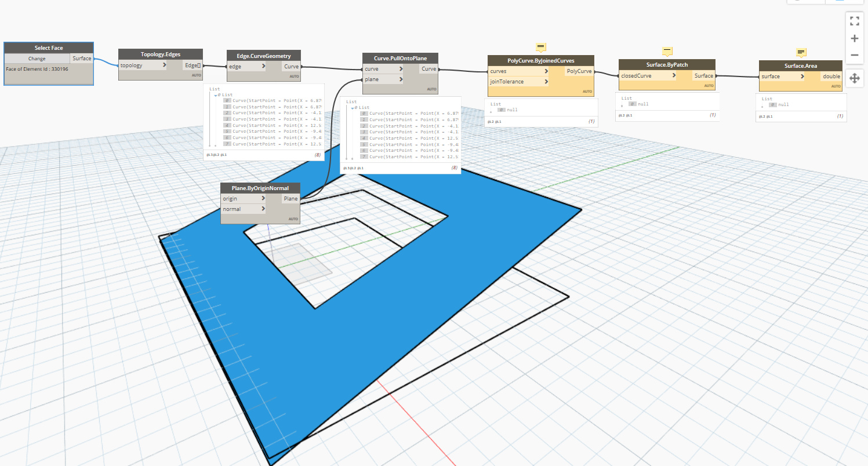The width and height of the screenshot is (868, 466).
Task: Open the chevron on the origin port
Action: [x=263, y=199]
